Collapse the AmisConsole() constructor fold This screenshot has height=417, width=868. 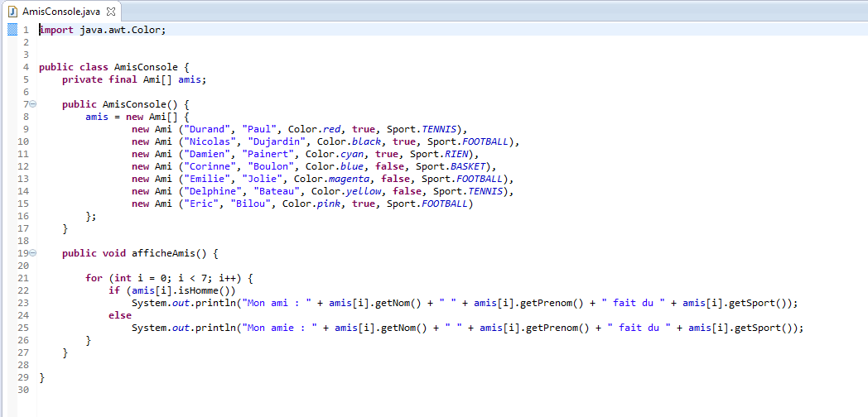33,104
